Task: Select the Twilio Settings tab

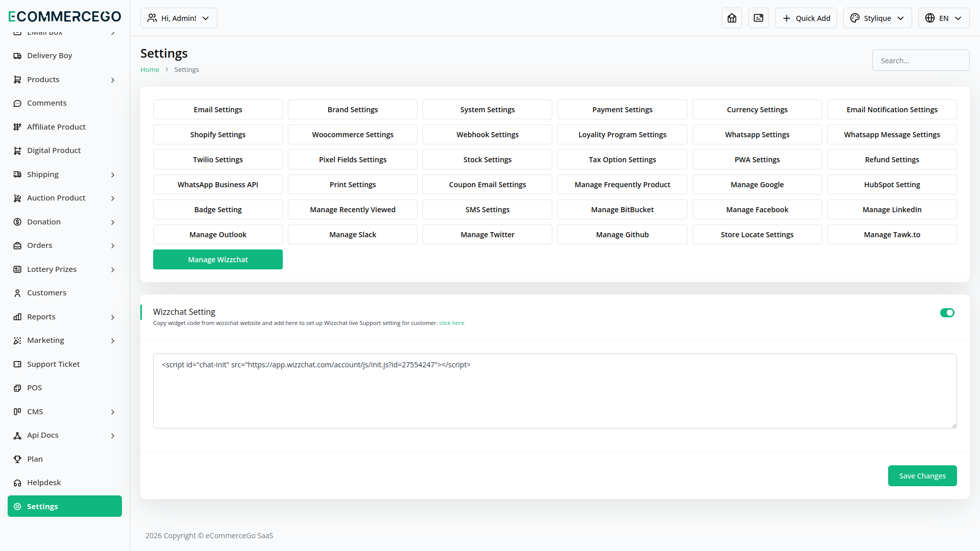Action: [218, 159]
